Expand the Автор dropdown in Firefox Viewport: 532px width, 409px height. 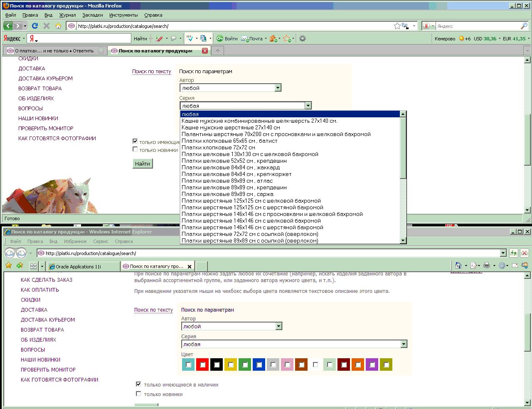coord(278,88)
